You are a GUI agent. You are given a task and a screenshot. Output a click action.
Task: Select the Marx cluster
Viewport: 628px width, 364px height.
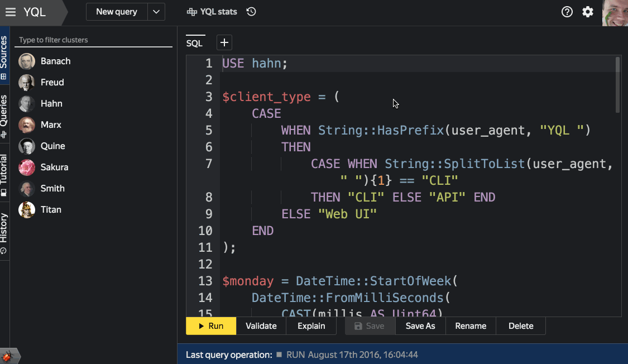(40, 125)
